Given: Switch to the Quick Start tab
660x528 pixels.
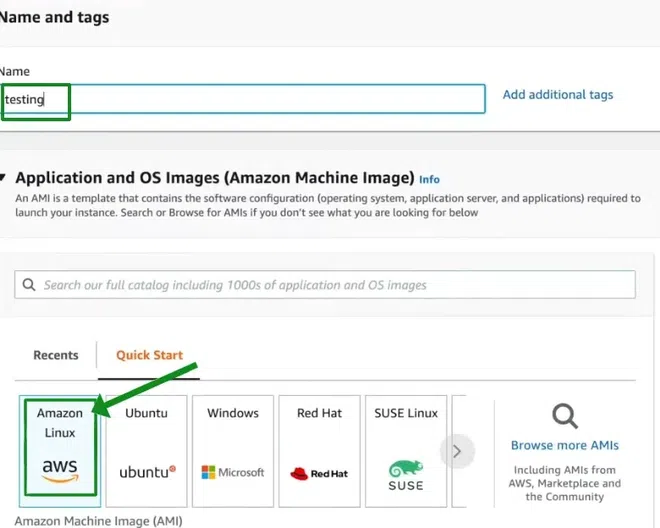Looking at the screenshot, I should point(149,355).
